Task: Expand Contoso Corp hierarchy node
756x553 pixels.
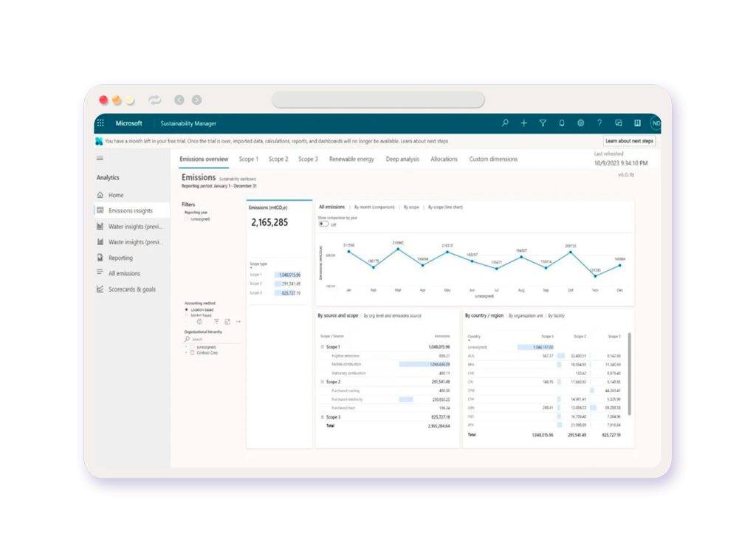Action: 186,353
